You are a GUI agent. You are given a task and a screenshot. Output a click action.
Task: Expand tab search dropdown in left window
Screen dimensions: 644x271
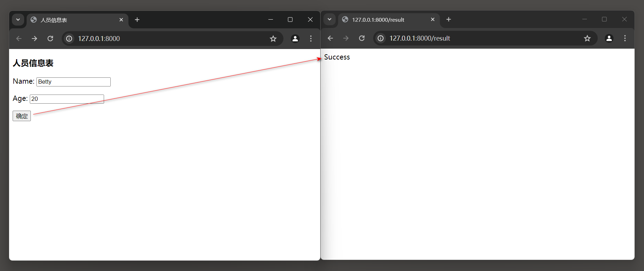click(x=18, y=20)
